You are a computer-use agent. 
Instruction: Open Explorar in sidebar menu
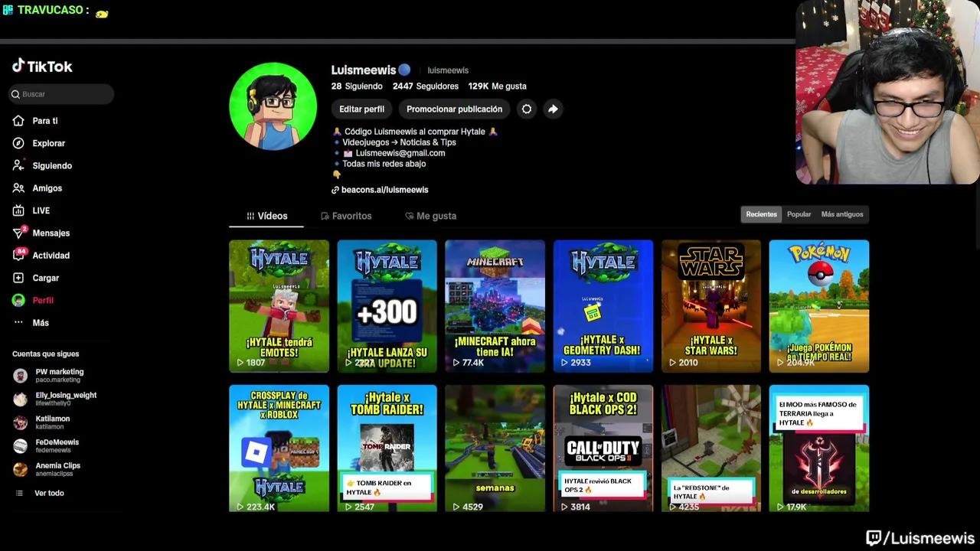49,143
